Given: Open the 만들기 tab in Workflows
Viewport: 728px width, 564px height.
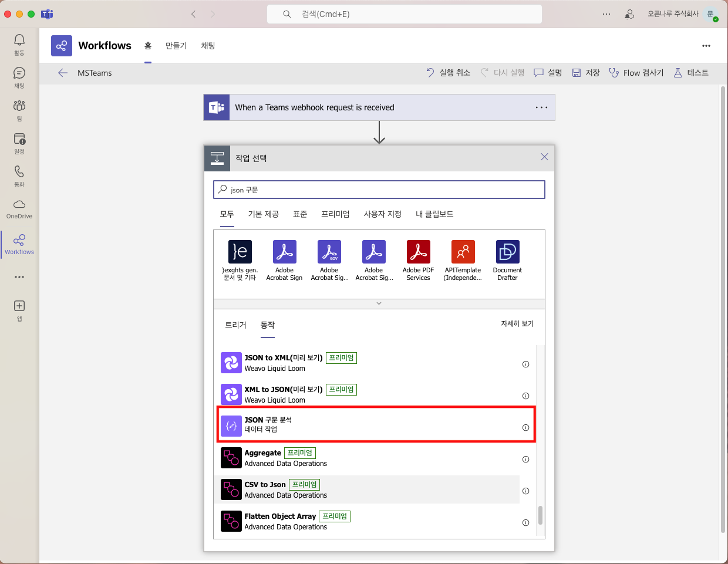Looking at the screenshot, I should point(176,46).
